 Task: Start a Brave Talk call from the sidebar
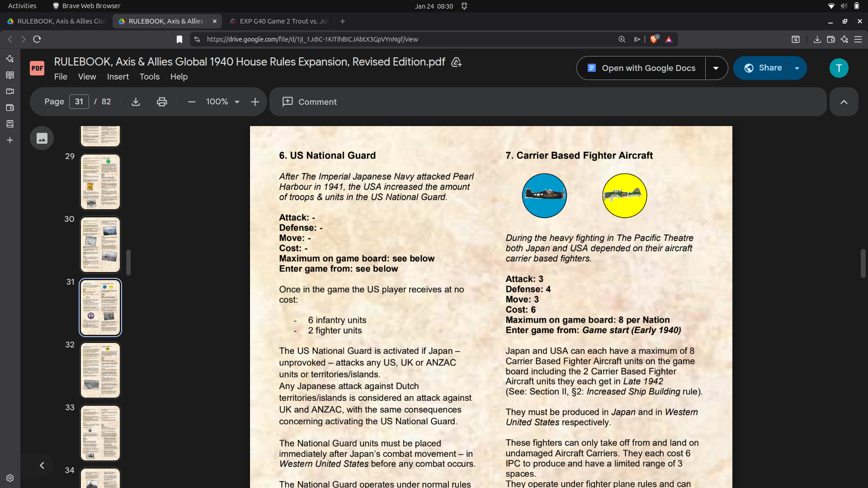pos(10,91)
